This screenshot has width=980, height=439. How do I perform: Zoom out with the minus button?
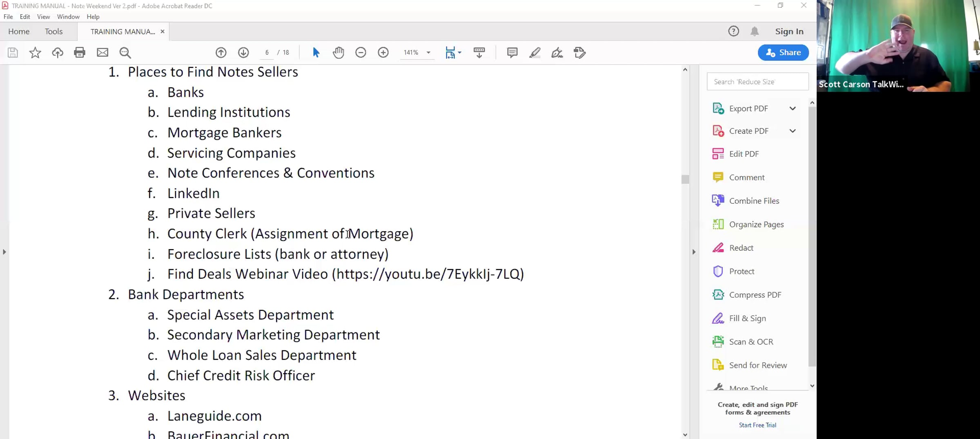coord(361,53)
